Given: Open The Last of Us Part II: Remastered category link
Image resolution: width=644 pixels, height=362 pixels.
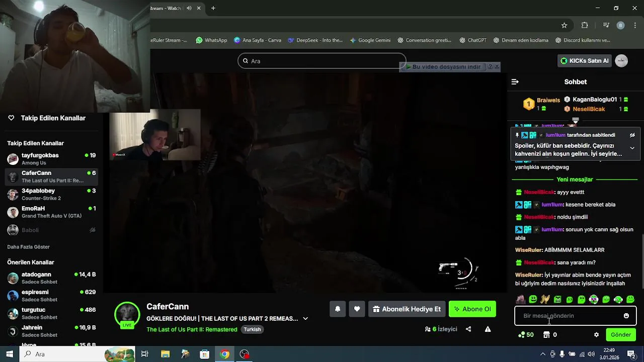Looking at the screenshot, I should click(192, 329).
